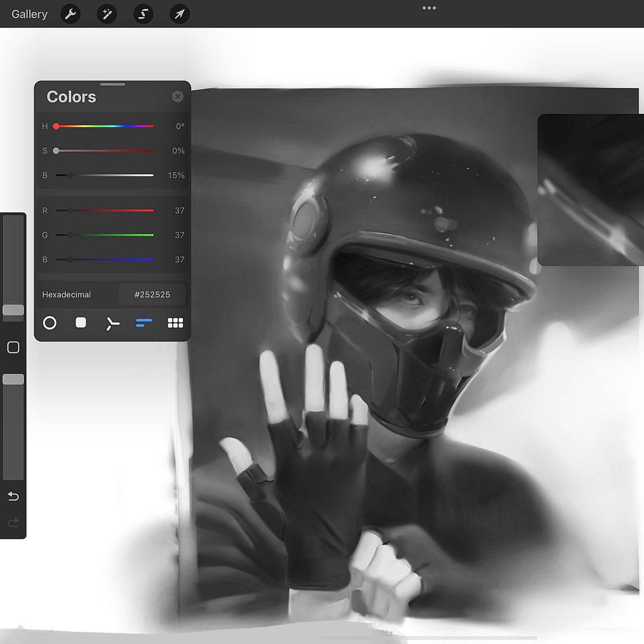Adjust the Red channel slider
This screenshot has width=644, height=644.
click(x=104, y=210)
